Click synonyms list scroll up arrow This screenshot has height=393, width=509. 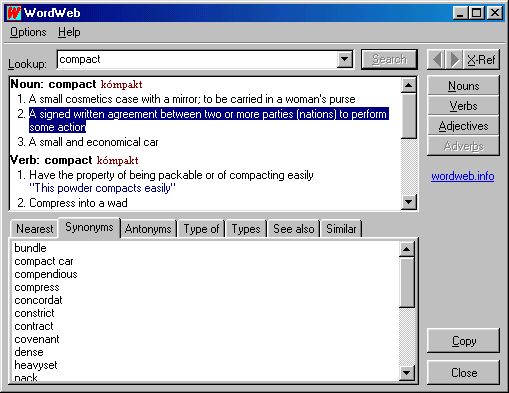[x=406, y=249]
